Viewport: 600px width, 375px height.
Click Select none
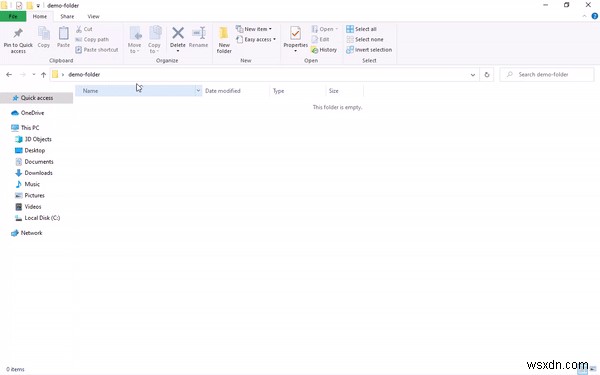point(365,39)
